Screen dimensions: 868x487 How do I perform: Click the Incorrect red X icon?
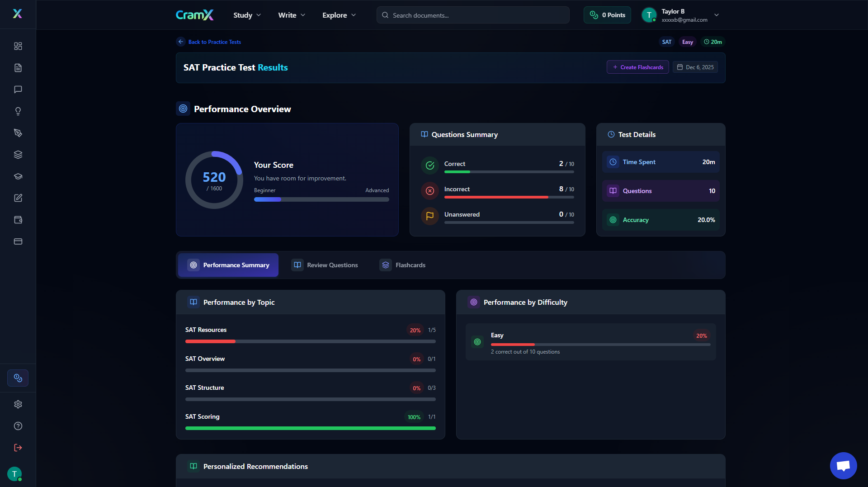tap(430, 191)
